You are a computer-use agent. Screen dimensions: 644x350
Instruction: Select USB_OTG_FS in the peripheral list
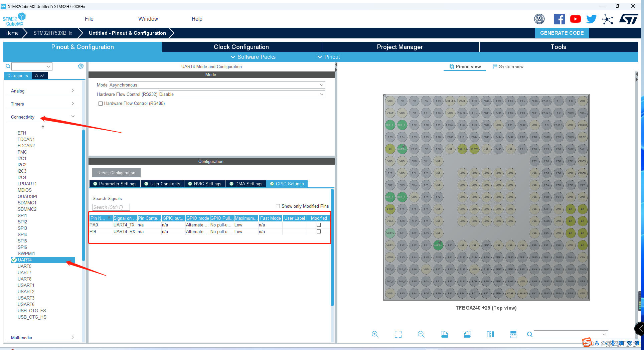(32, 311)
